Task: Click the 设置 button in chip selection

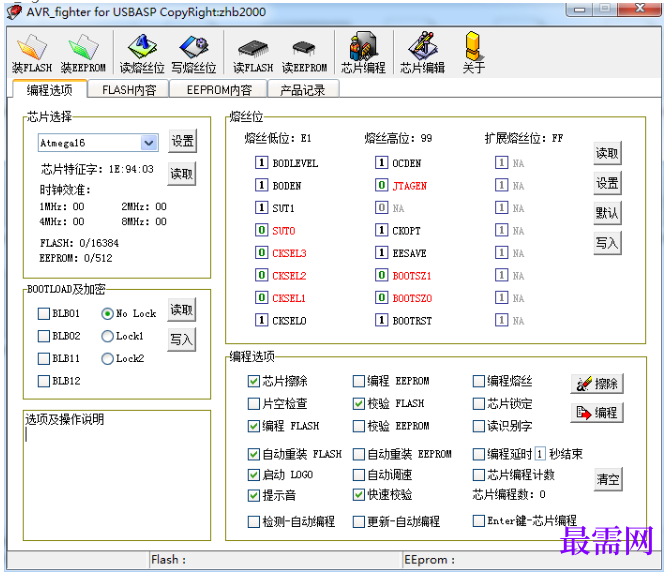Action: pyautogui.click(x=183, y=141)
